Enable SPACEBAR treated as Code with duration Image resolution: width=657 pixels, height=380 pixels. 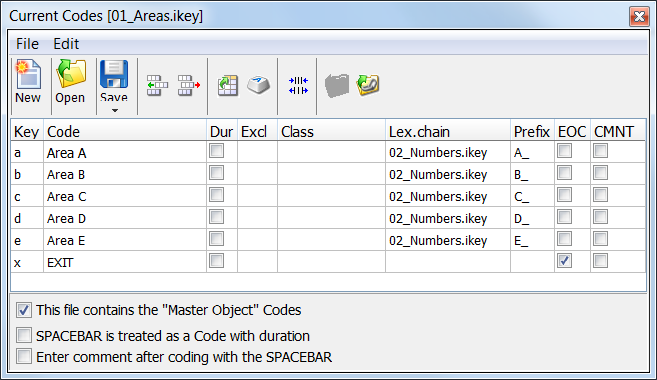24,335
